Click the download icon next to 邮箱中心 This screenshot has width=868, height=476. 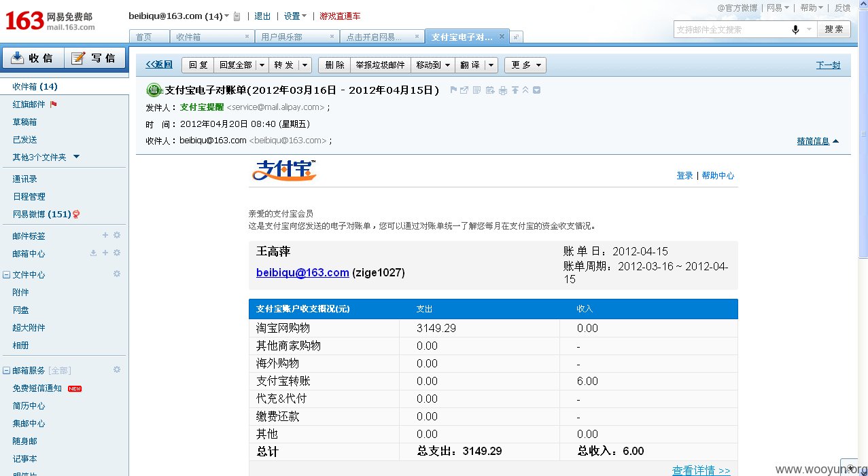pyautogui.click(x=94, y=253)
